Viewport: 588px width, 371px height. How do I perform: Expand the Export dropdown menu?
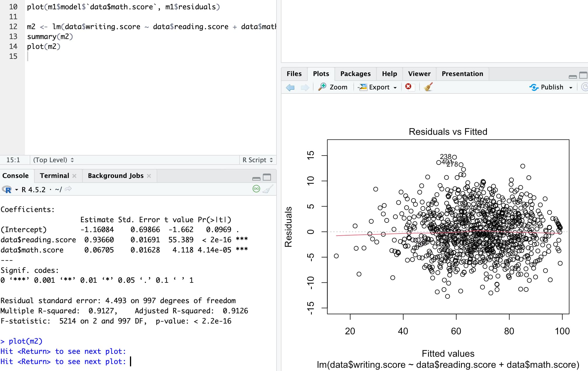(395, 87)
